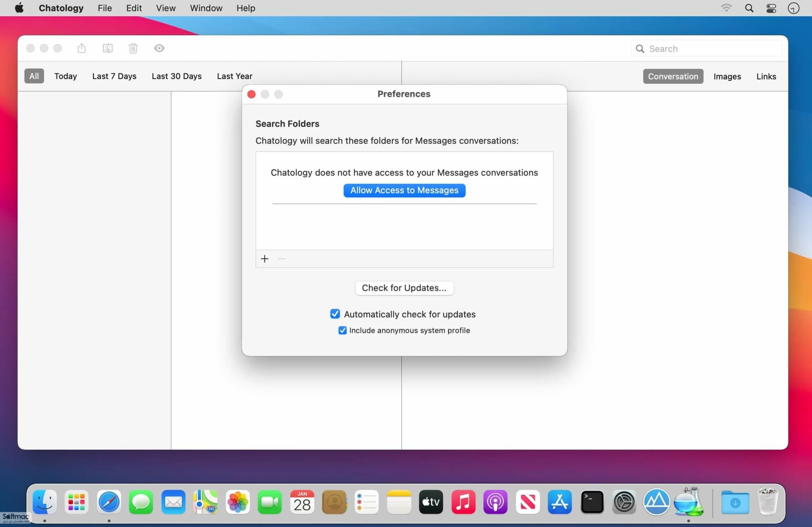The width and height of the screenshot is (812, 527).
Task: Filter conversations to Today
Action: click(x=65, y=76)
